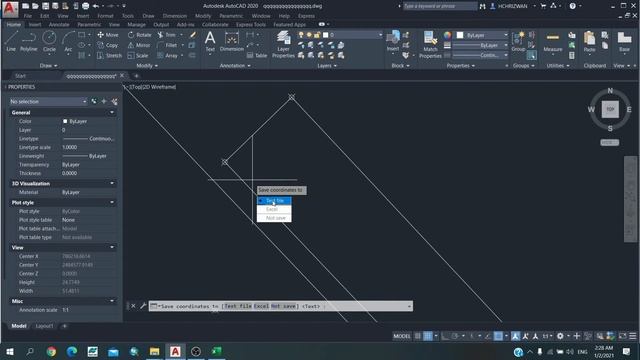Open Chrome from the Windows taskbar
This screenshot has height=360, width=640.
point(51,351)
